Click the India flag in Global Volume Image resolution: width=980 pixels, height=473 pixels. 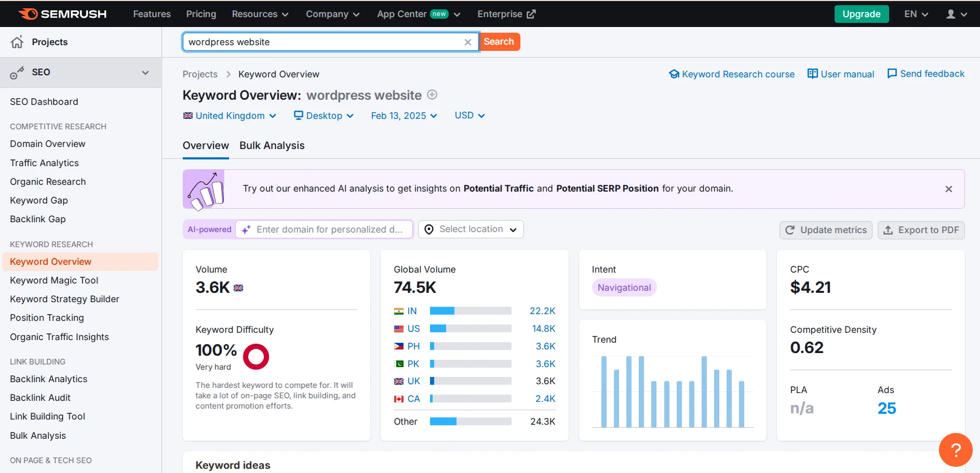(399, 311)
